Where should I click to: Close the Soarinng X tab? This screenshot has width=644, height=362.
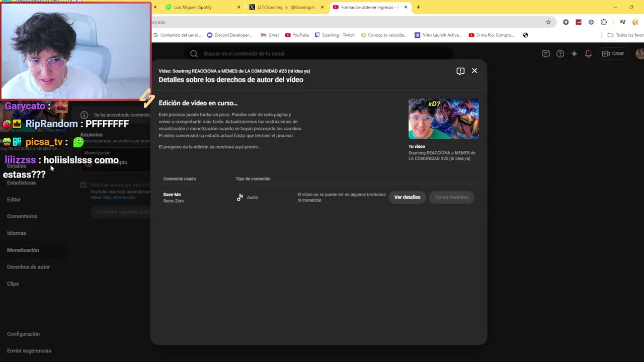coord(323,8)
